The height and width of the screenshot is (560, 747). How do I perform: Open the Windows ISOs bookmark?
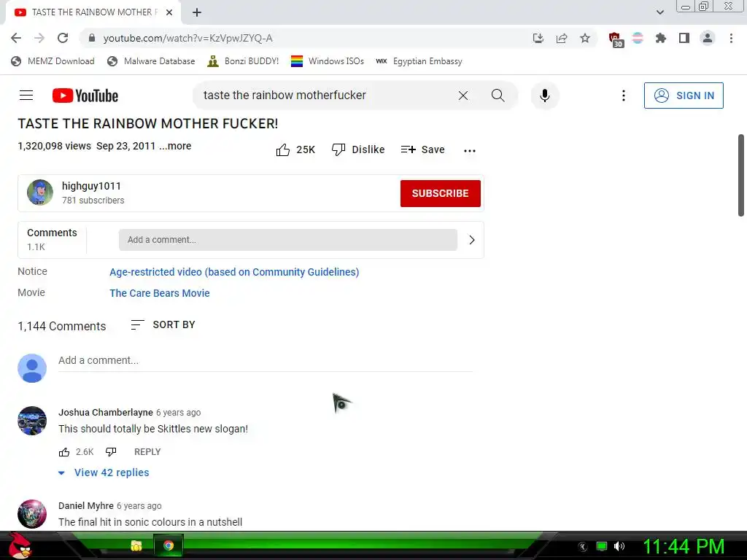pyautogui.click(x=328, y=61)
